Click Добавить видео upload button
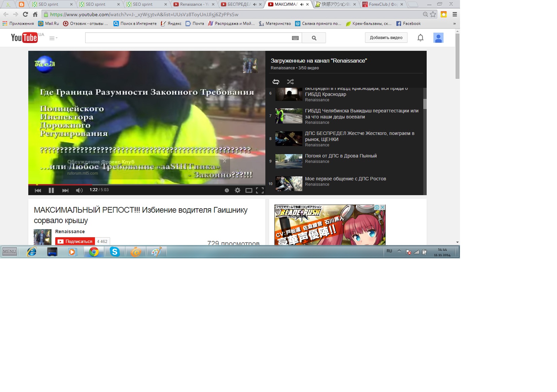The width and height of the screenshot is (557, 392). click(x=386, y=38)
